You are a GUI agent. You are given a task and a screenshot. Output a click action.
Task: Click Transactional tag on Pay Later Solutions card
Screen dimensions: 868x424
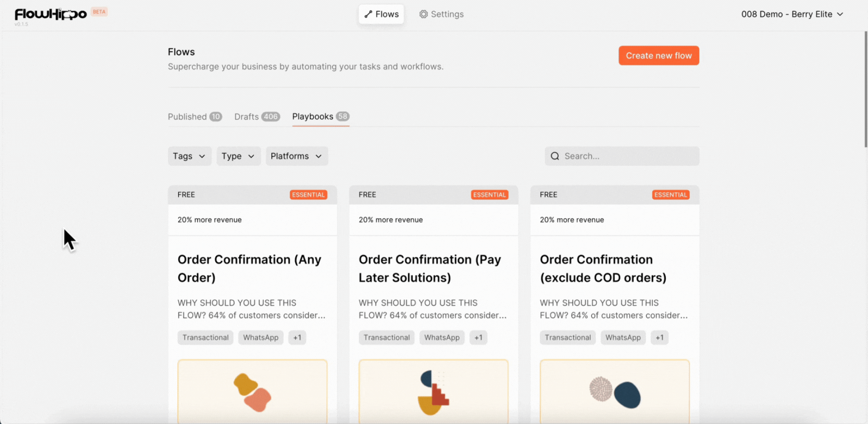click(x=387, y=337)
